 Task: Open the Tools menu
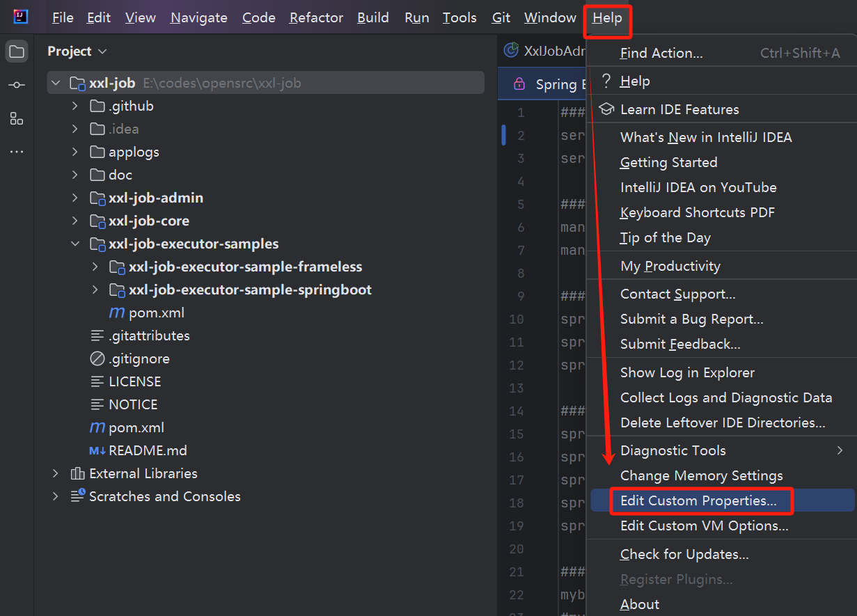pyautogui.click(x=459, y=17)
